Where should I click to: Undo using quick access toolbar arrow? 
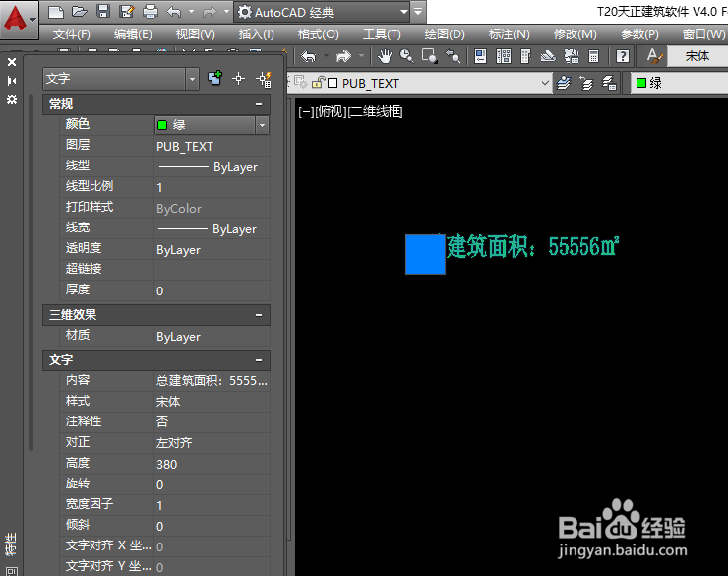tap(174, 12)
